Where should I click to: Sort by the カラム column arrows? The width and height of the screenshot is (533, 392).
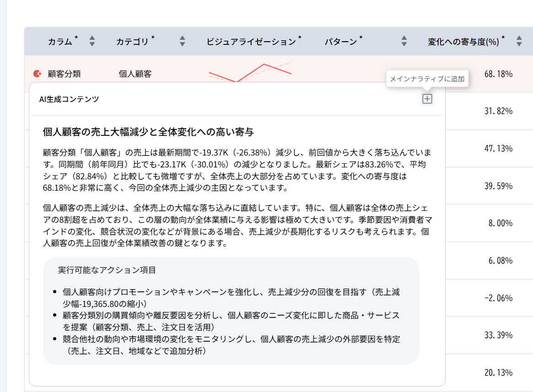92,41
